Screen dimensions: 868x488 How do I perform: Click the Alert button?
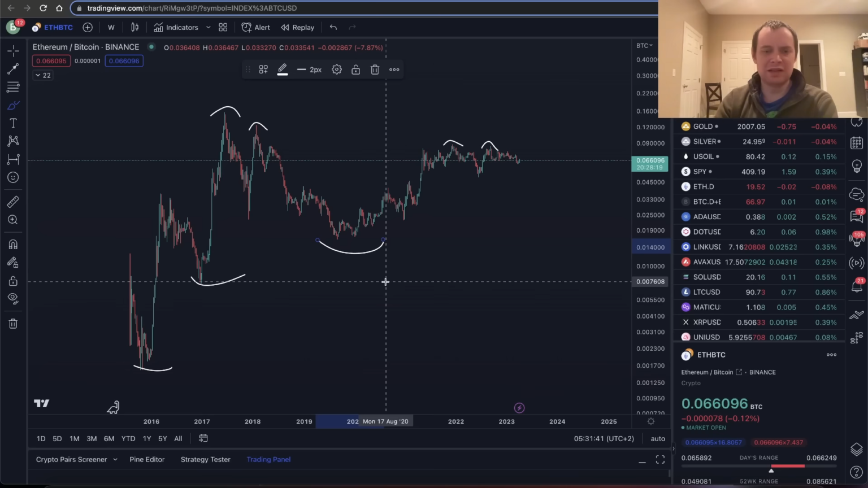[x=256, y=27]
